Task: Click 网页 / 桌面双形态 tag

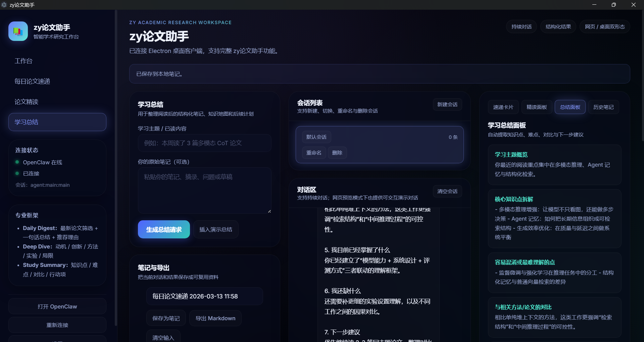Action: coord(605,27)
